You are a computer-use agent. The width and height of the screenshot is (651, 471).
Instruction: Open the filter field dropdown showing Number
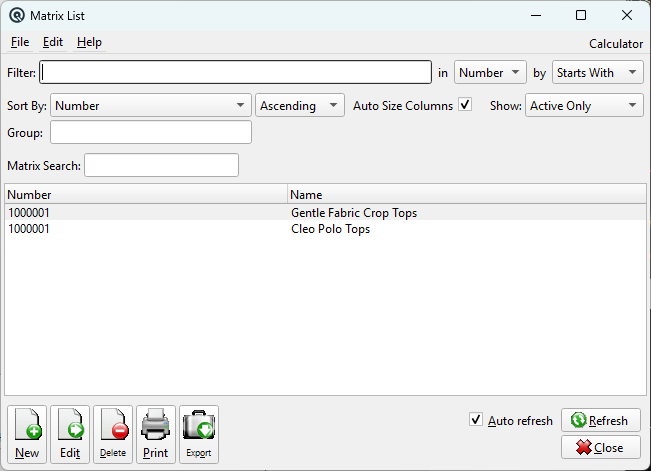click(490, 73)
